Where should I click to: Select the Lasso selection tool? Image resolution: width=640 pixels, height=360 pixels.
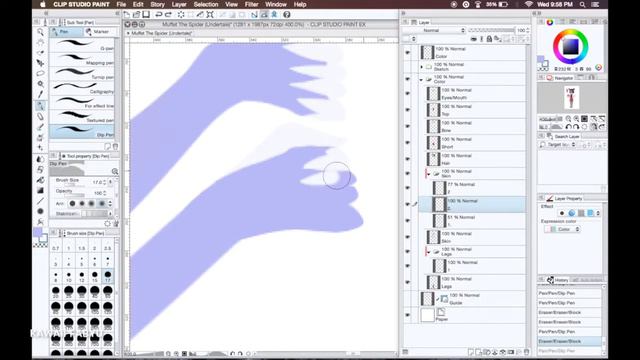click(x=40, y=73)
